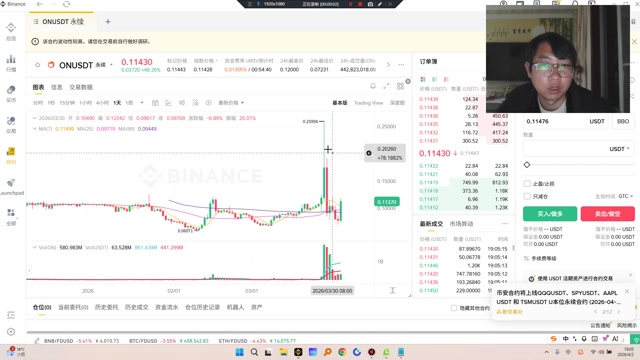Open sidebar home diamond icon
Screen dimensions: 640x360
11,27
